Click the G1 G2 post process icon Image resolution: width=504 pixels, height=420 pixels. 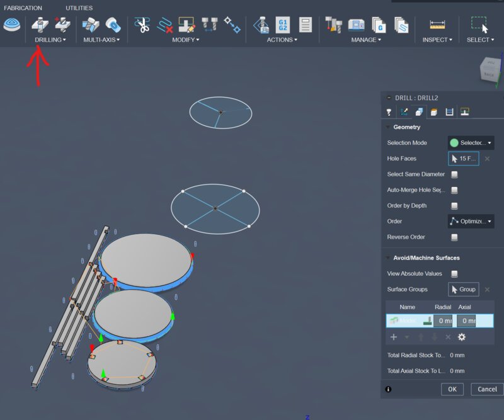point(283,25)
